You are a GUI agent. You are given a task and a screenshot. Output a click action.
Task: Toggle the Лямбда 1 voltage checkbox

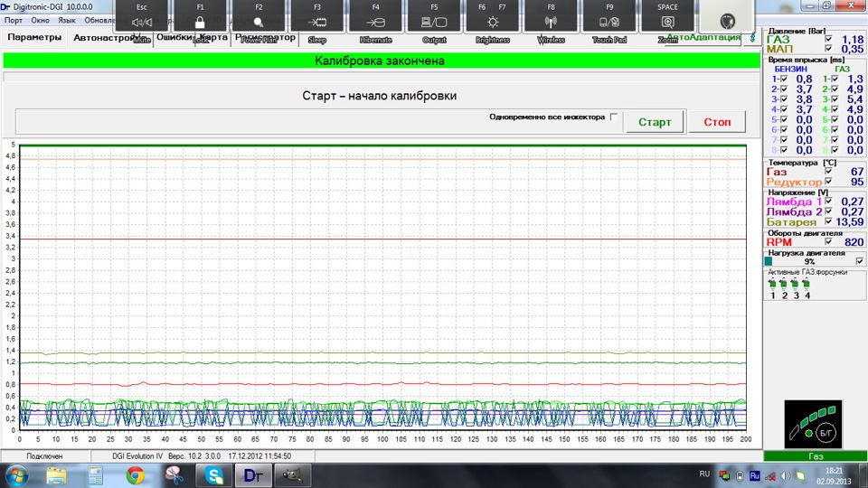click(x=828, y=201)
